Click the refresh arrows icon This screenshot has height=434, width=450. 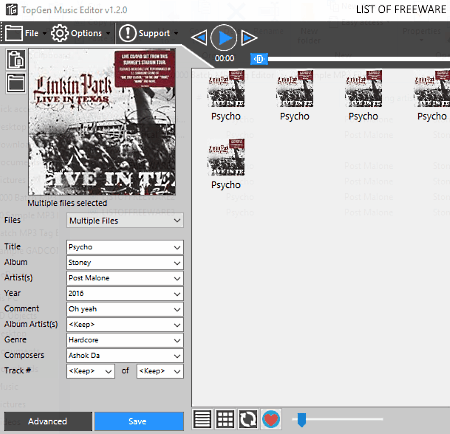click(x=248, y=419)
